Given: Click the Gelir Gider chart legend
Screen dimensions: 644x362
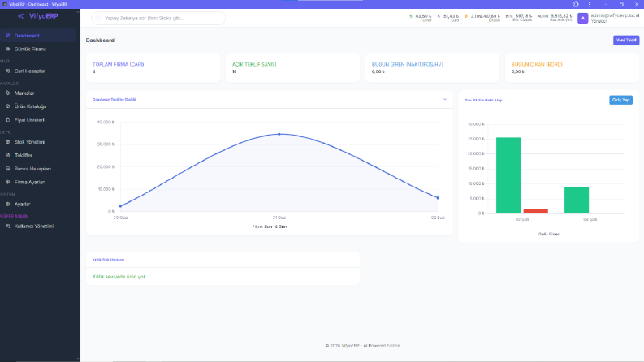Looking at the screenshot, I should click(x=549, y=234).
